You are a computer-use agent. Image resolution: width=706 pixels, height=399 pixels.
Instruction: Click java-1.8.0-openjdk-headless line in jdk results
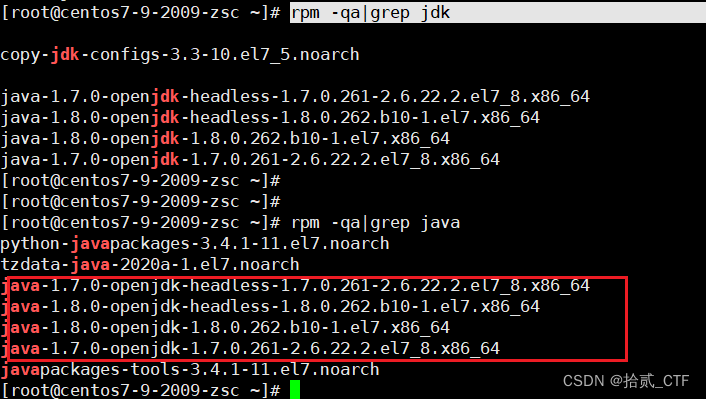click(x=270, y=118)
